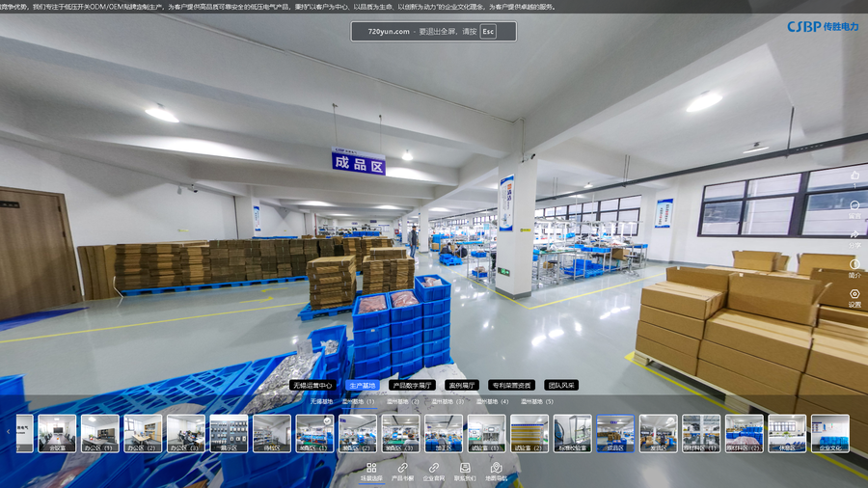Open the 标准校验室 scene thumbnail
Image resolution: width=868 pixels, height=488 pixels.
[572, 434]
